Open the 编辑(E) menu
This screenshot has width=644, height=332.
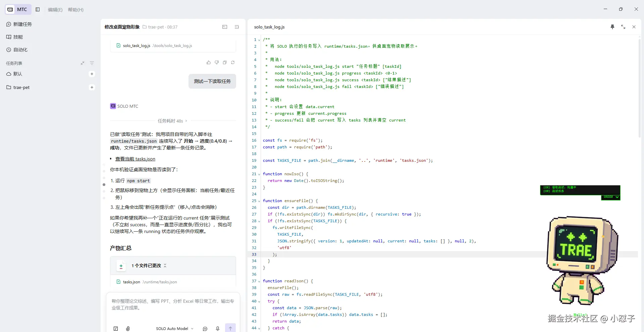coord(55,10)
